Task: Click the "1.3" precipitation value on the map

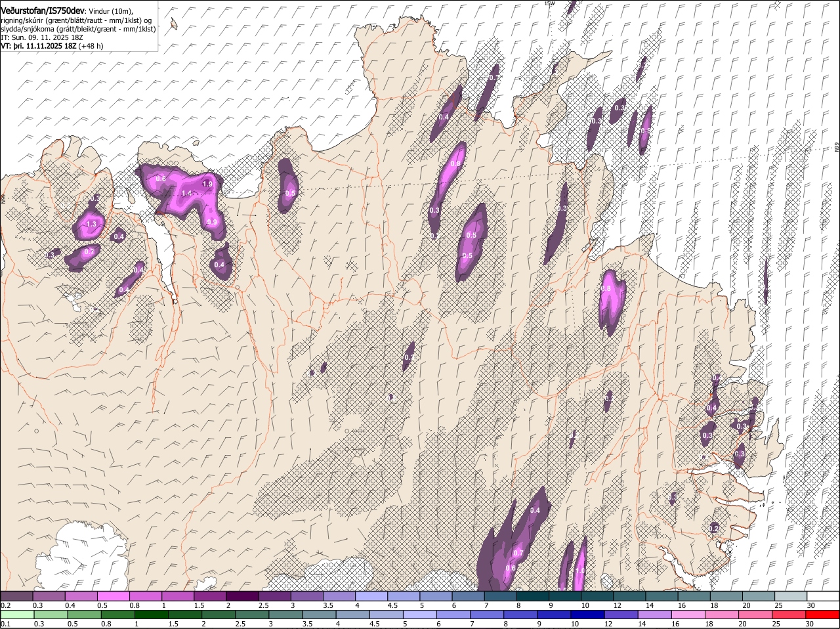Action: click(91, 225)
